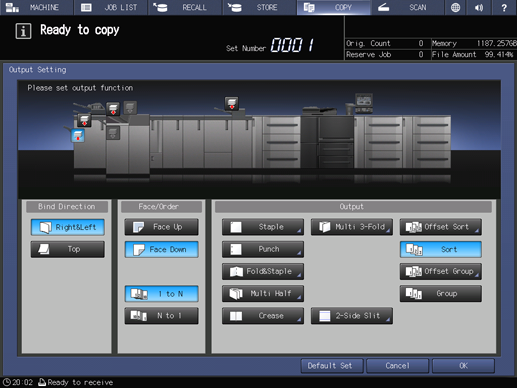Click the info icon beside Ready to copy
Image resolution: width=517 pixels, height=388 pixels.
click(23, 31)
